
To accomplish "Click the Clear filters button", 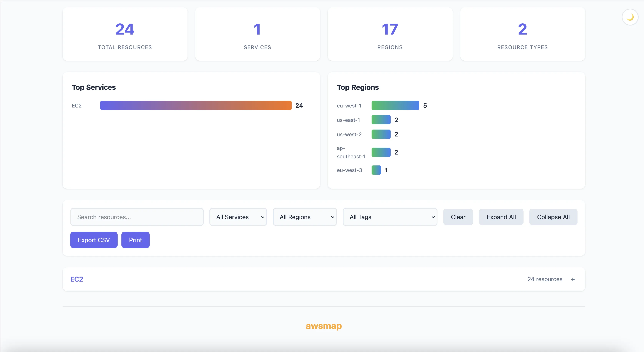I will 458,217.
